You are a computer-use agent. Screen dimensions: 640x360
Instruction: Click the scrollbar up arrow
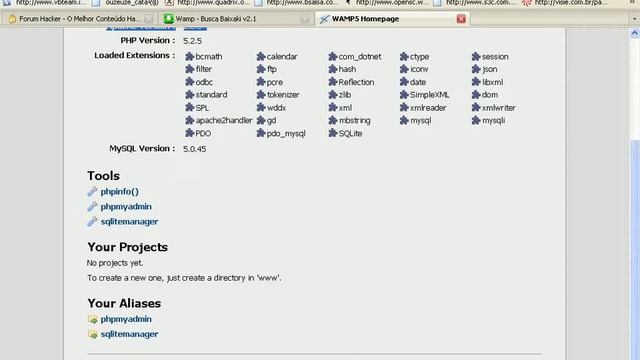point(635,33)
